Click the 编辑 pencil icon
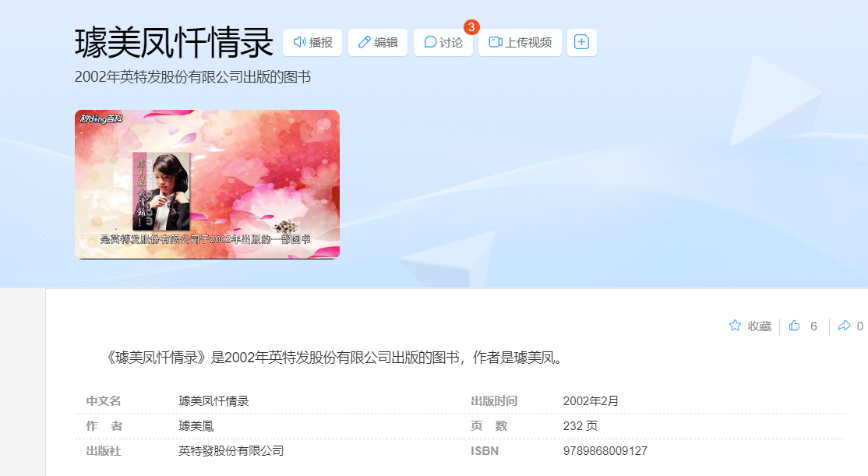 coord(364,42)
